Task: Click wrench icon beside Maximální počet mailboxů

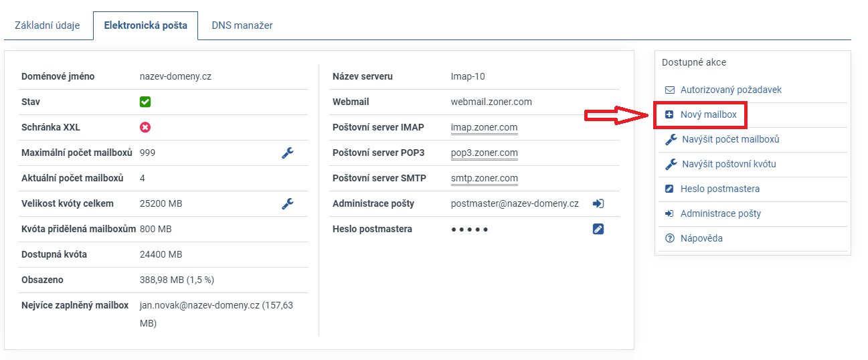Action: click(287, 153)
